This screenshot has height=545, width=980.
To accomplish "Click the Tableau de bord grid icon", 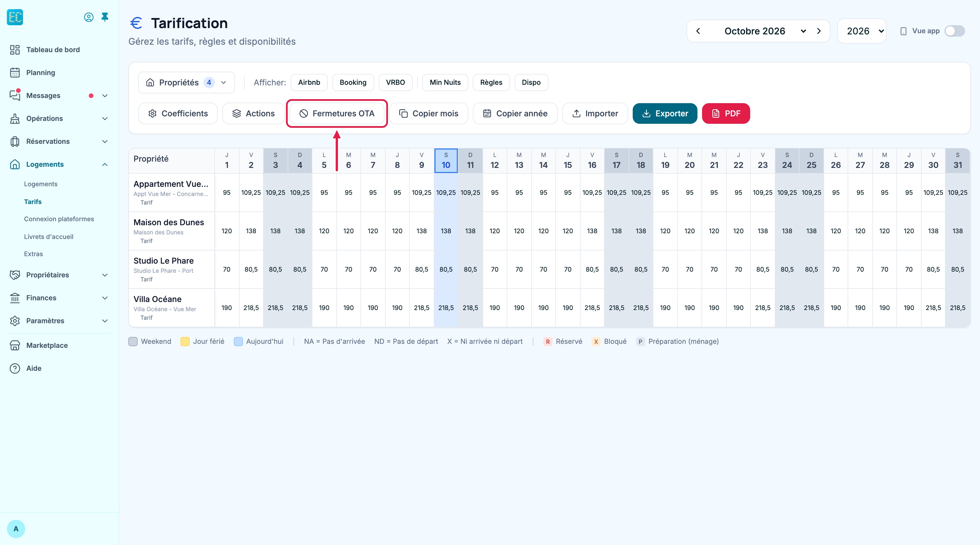I will [15, 50].
